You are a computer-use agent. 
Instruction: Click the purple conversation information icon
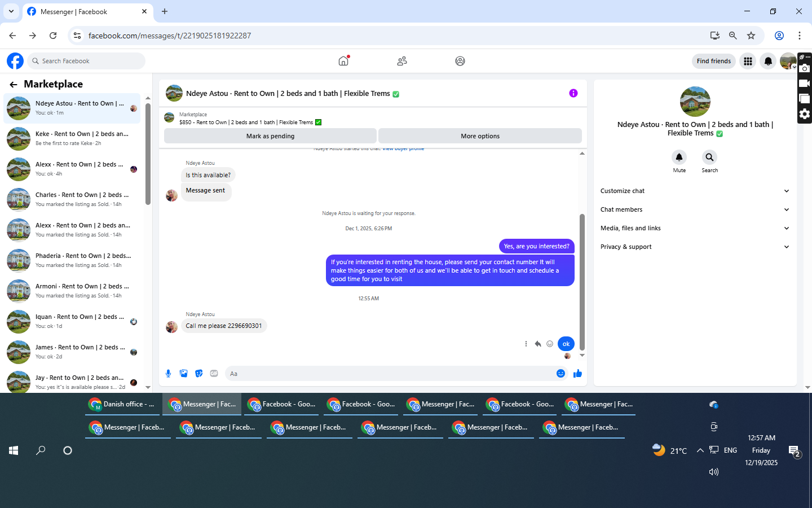[x=573, y=93]
